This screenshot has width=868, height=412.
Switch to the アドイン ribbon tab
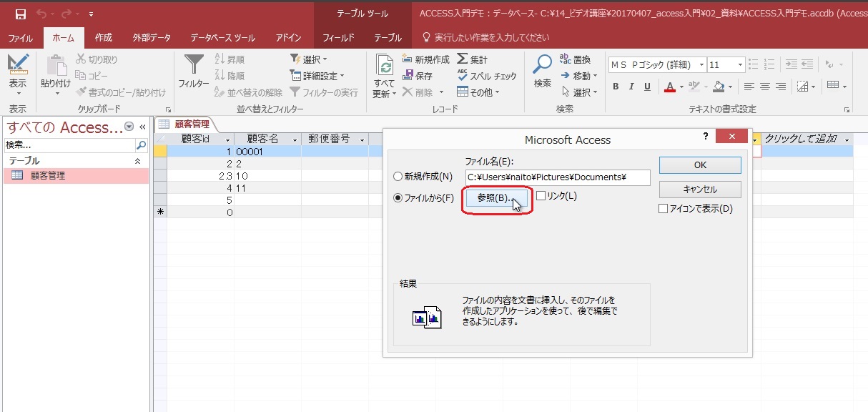click(x=289, y=38)
